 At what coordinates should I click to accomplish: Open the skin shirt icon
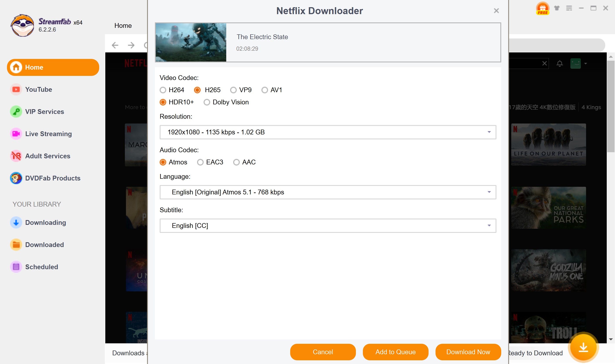click(x=557, y=8)
